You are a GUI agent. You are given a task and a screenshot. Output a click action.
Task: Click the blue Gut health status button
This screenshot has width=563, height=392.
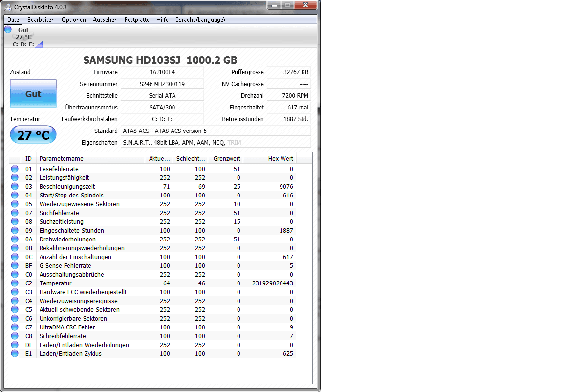coord(33,94)
